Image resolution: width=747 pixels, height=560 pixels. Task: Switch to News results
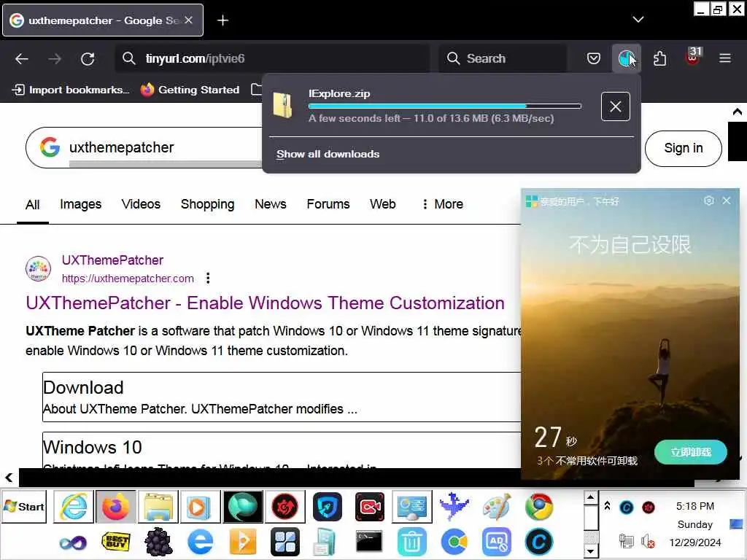point(270,204)
